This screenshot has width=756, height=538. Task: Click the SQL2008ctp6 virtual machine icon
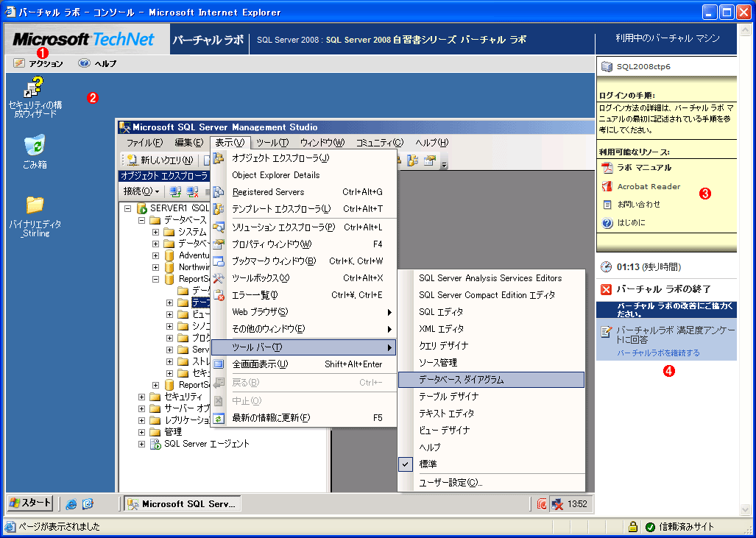(x=607, y=66)
